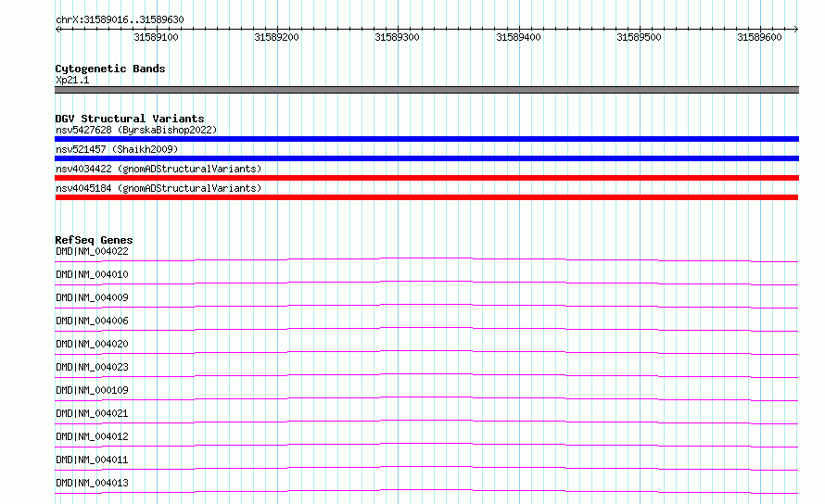
Task: Click the nsv4045184 (gnomADStructuralVariants) label
Action: coord(159,188)
